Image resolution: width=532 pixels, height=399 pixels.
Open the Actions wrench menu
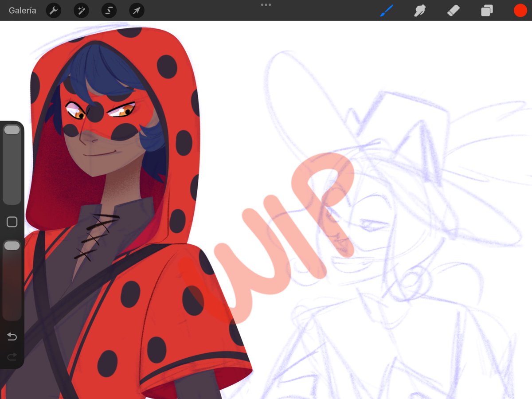pyautogui.click(x=54, y=11)
